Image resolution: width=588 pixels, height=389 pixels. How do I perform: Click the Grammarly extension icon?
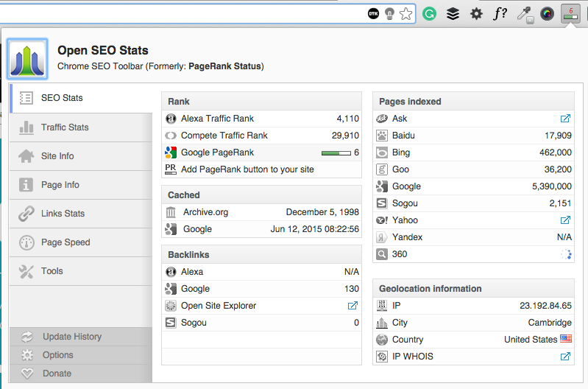[430, 13]
